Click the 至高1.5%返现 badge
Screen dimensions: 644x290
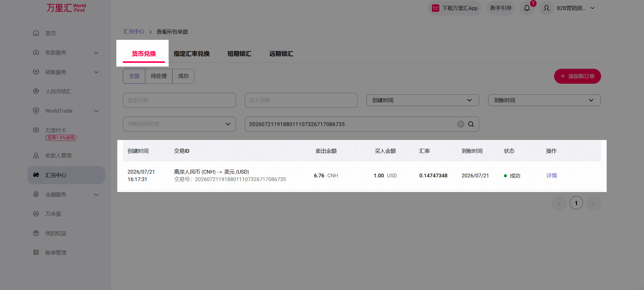[x=61, y=138]
